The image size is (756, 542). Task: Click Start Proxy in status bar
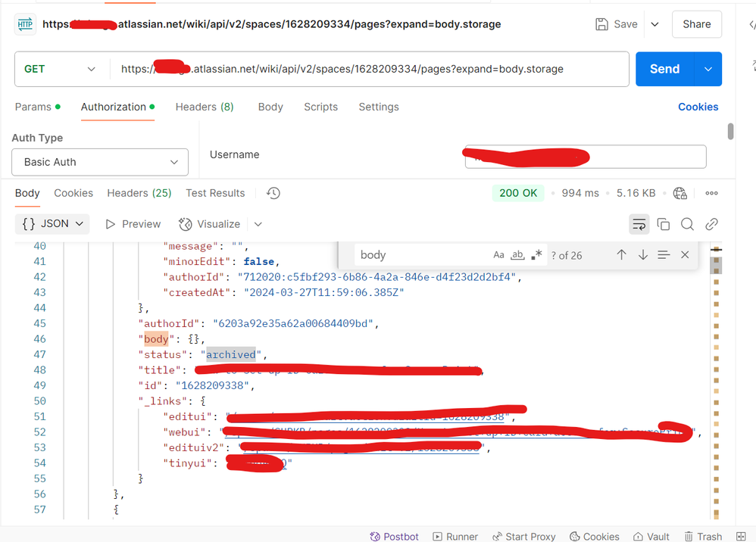(x=523, y=536)
